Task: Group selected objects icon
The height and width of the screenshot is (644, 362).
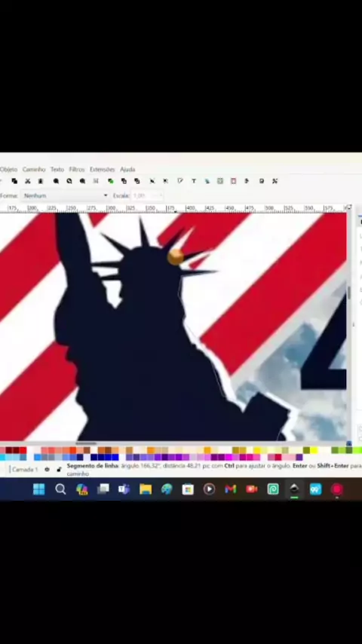Action: (x=152, y=181)
